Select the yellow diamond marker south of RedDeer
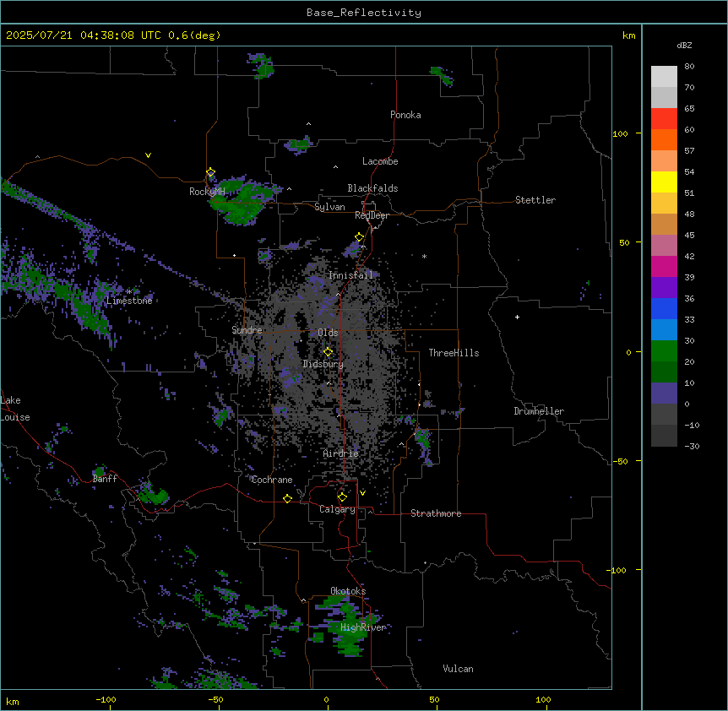This screenshot has width=728, height=711. [360, 237]
